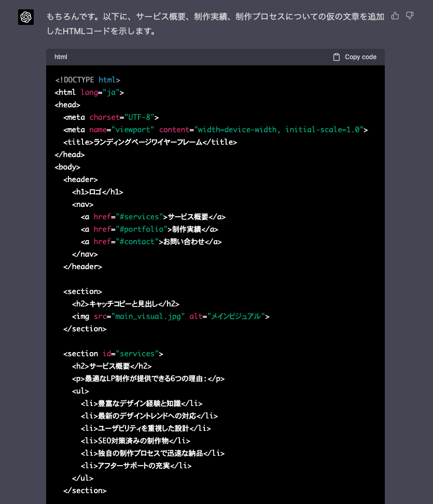Click the closing </head> tag line
Image resolution: width=433 pixels, height=504 pixels.
[70, 155]
